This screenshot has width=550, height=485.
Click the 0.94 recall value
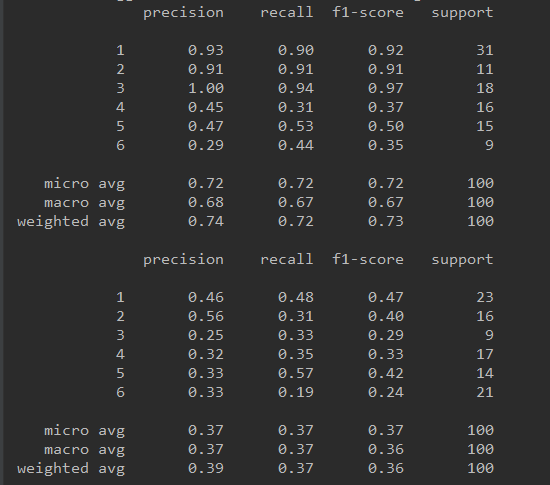296,88
